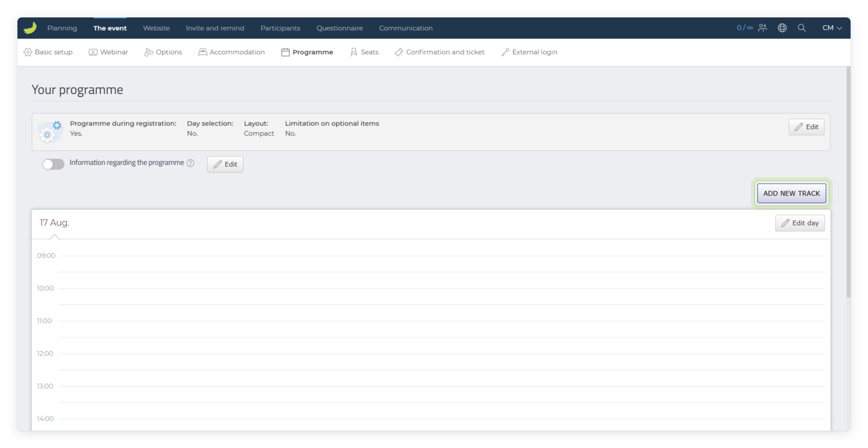Go to Invite and remind

click(215, 28)
